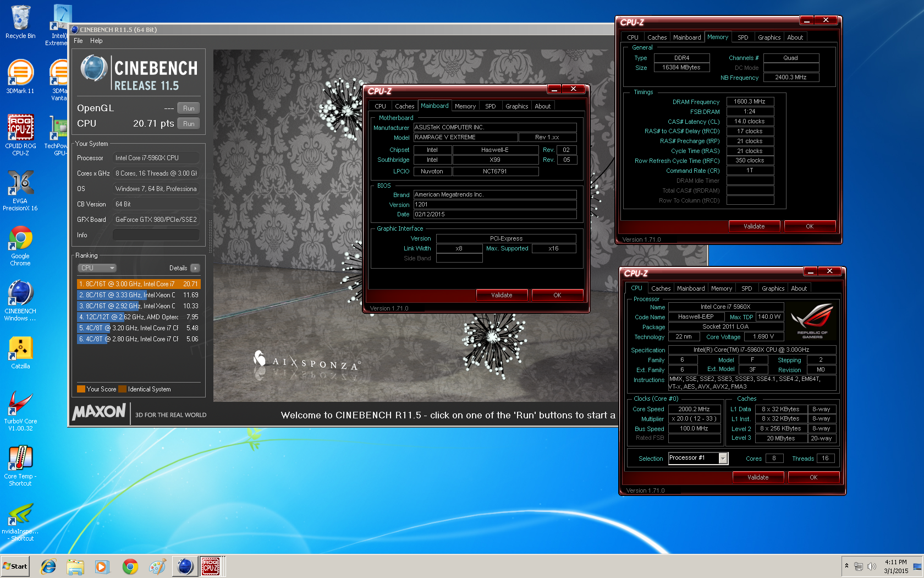Open the Intel Extreme desktop shortcut

(59, 25)
